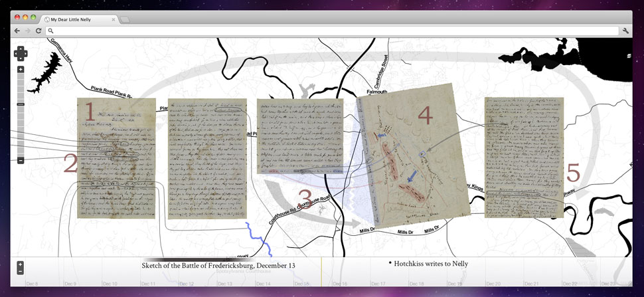The width and height of the screenshot is (644, 297).
Task: Click Dec 8 on the timeline
Action: [32, 284]
